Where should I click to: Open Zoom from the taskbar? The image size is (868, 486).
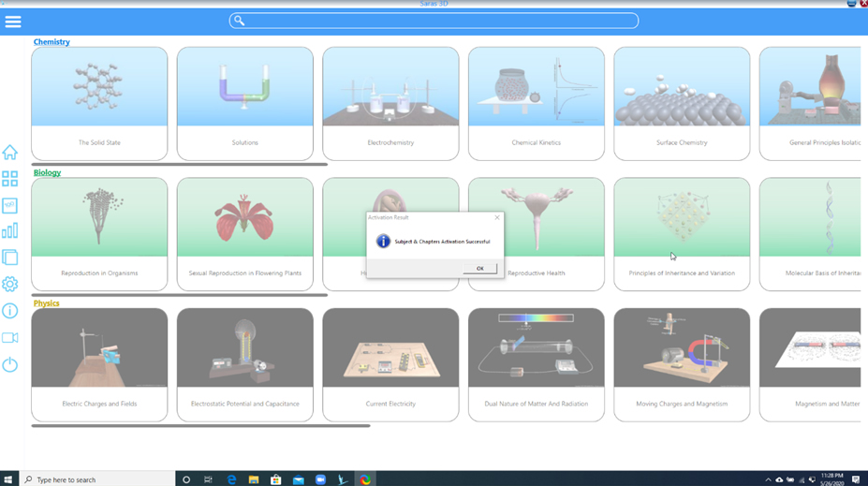coord(320,479)
